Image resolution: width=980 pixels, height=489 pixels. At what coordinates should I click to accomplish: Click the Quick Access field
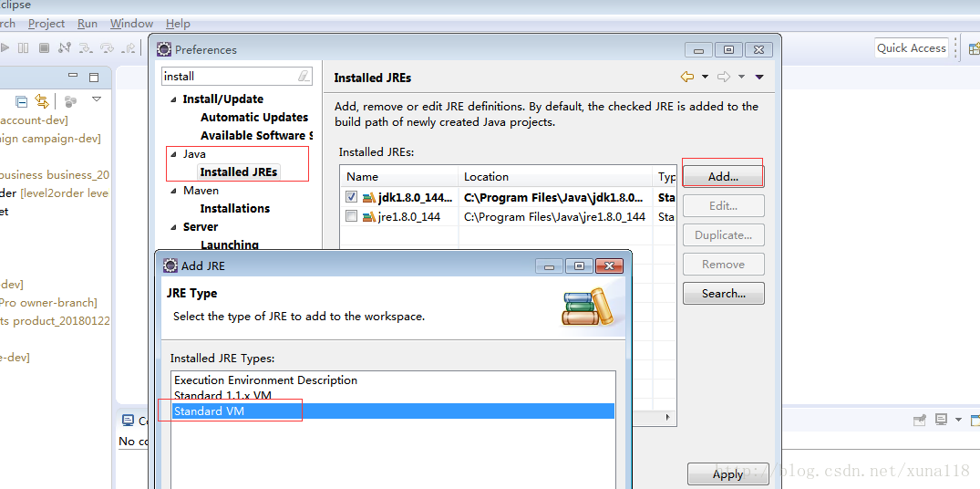tap(912, 48)
